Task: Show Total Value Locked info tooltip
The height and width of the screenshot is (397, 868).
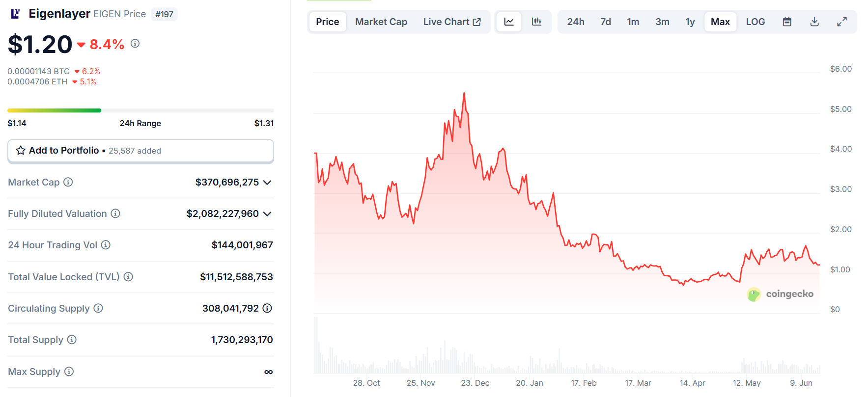Action: [x=128, y=277]
